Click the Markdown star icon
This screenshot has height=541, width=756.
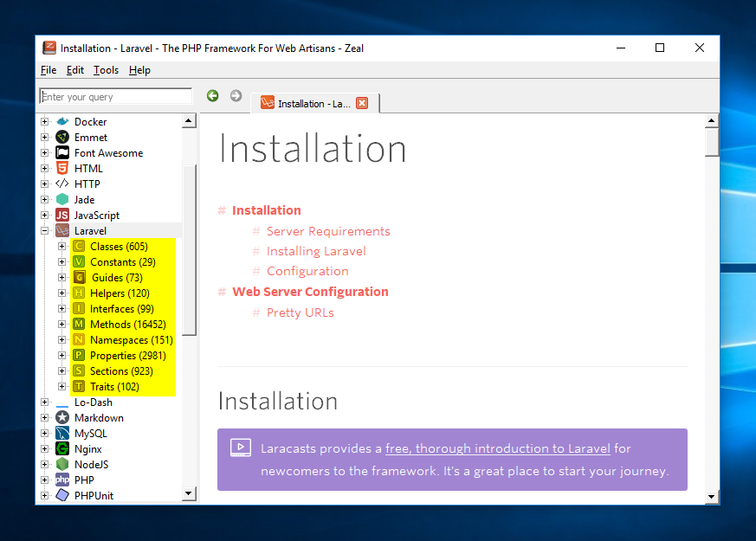pos(62,417)
